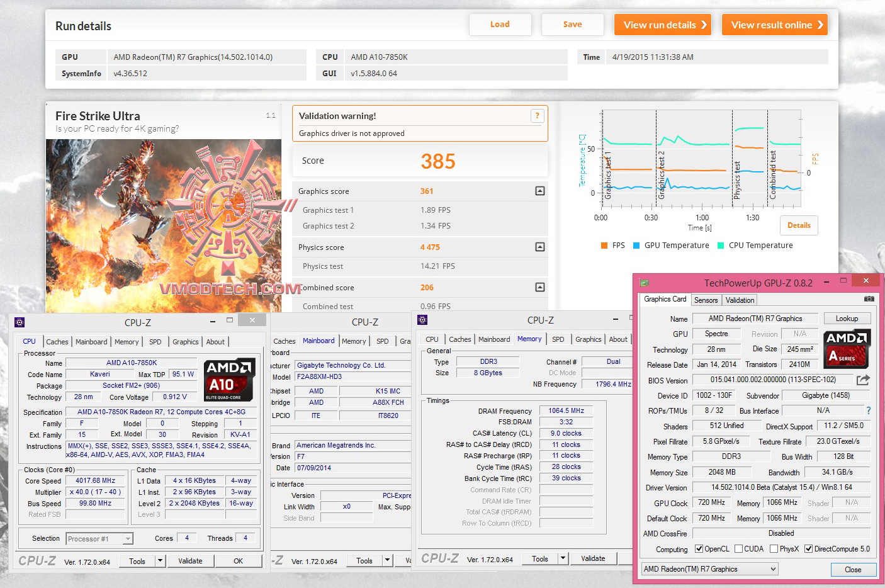The width and height of the screenshot is (885, 588).
Task: Click the Memory Size value 2048 MB
Action: (x=721, y=472)
